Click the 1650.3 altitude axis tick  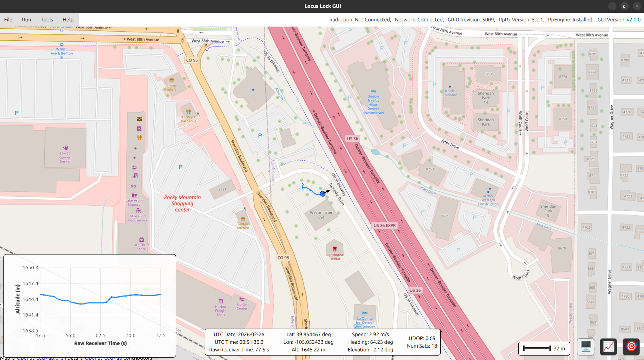(30, 268)
